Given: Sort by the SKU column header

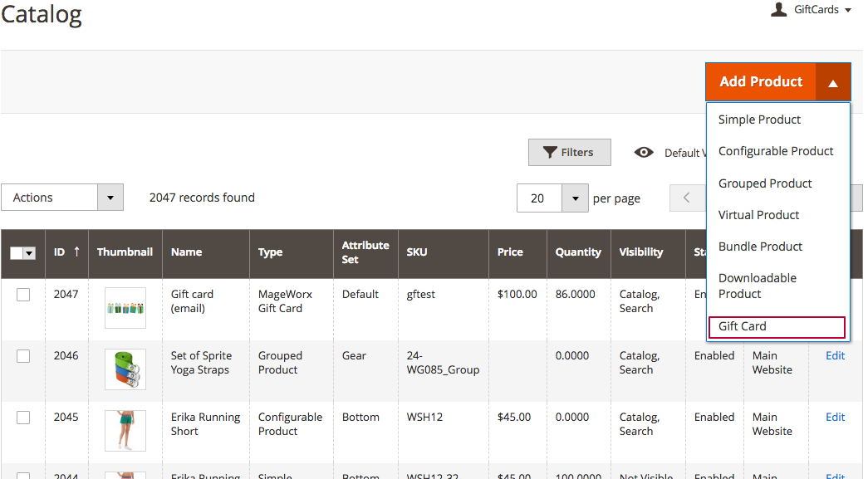Looking at the screenshot, I should (x=417, y=252).
